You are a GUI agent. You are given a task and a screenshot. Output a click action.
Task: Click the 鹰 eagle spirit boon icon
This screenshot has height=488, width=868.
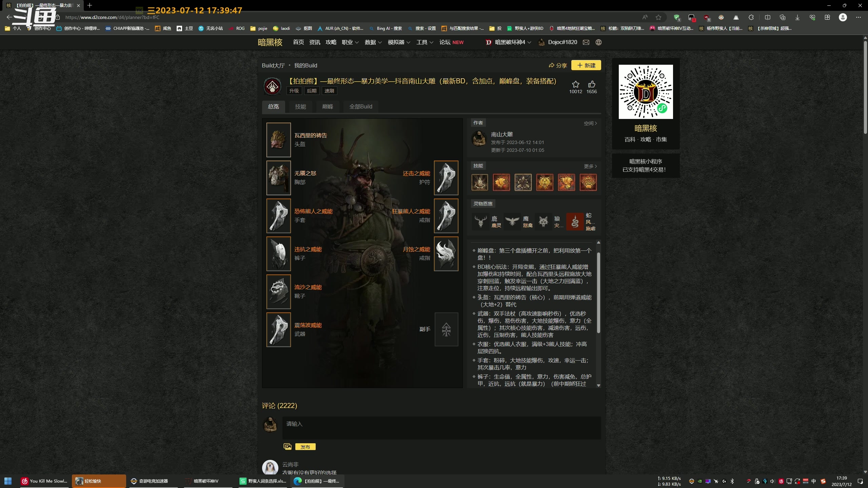[512, 222]
